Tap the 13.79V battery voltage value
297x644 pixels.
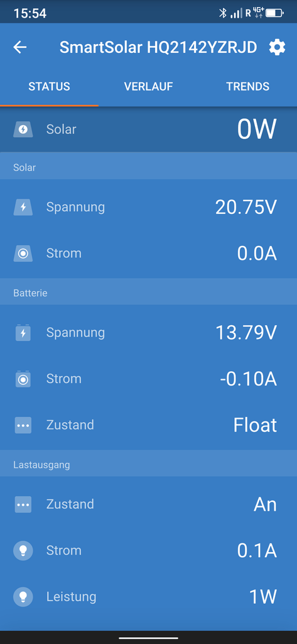[x=246, y=332]
